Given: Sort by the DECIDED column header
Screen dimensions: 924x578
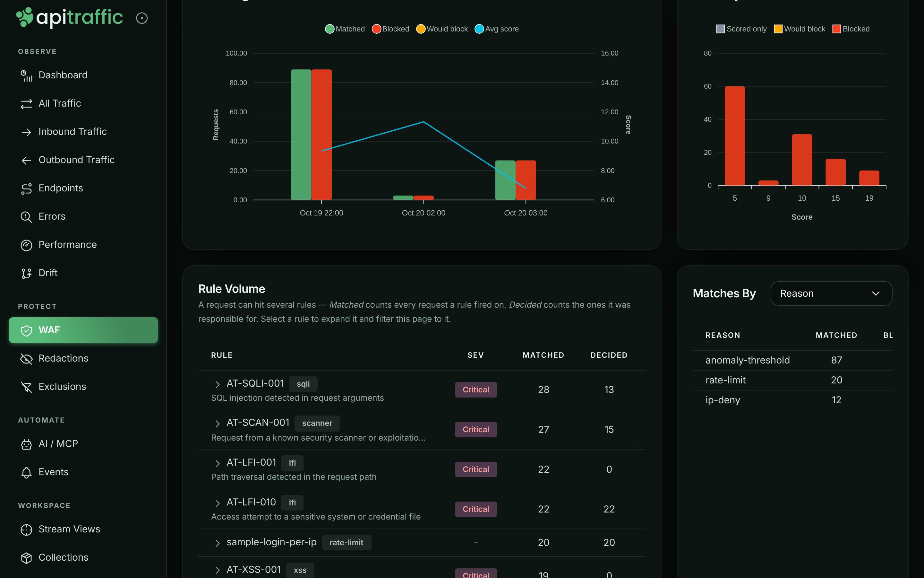Looking at the screenshot, I should [609, 355].
